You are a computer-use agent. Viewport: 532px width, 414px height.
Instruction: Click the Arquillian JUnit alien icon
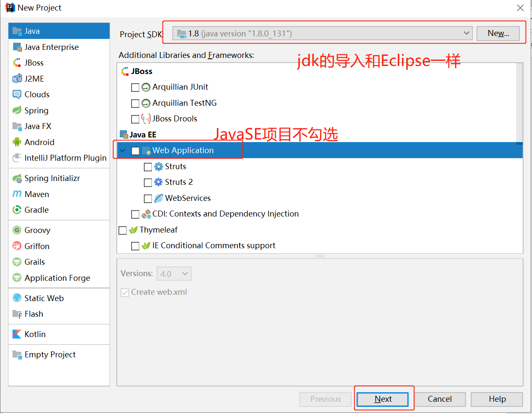(x=146, y=87)
